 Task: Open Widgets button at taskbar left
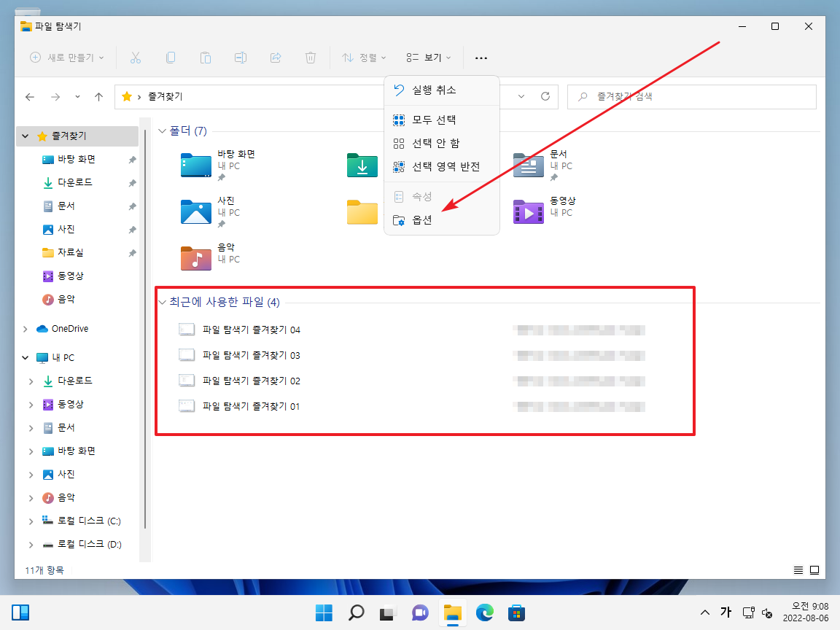(20, 612)
